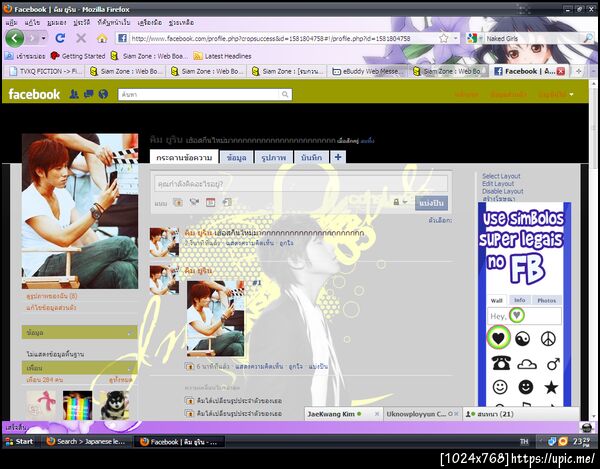The width and height of the screenshot is (600, 469).
Task: Open the Getting Started bookmark
Action: (78, 56)
